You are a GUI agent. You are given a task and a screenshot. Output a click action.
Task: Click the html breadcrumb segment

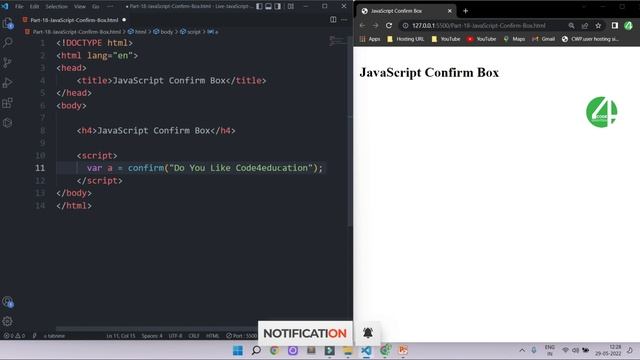138,31
